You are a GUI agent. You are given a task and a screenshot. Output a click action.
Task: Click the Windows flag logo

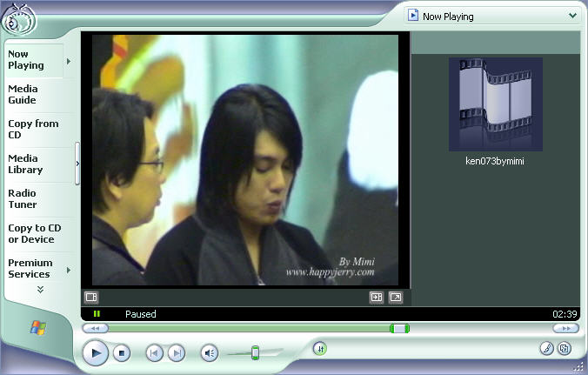38,328
